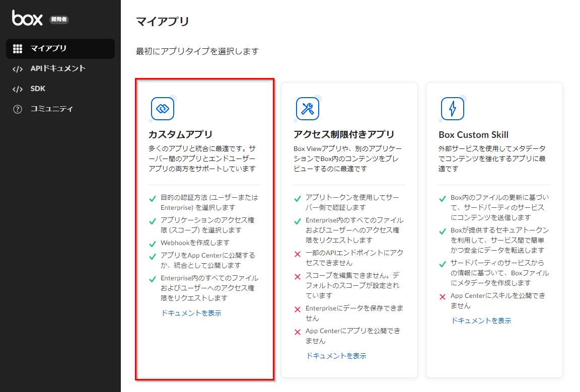This screenshot has height=392, width=580.
Task: Open ドキュメントを表示 link under カスタムアプリ
Action: (x=191, y=313)
